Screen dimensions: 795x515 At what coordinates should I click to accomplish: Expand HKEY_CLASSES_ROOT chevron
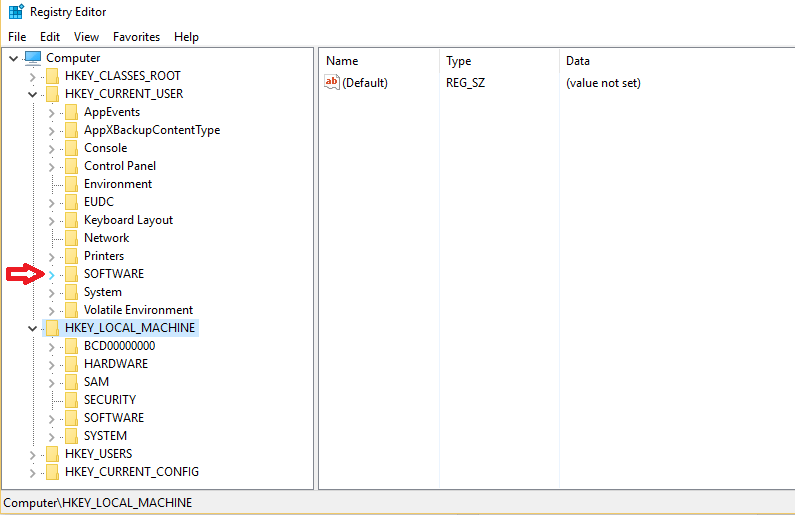(x=32, y=77)
